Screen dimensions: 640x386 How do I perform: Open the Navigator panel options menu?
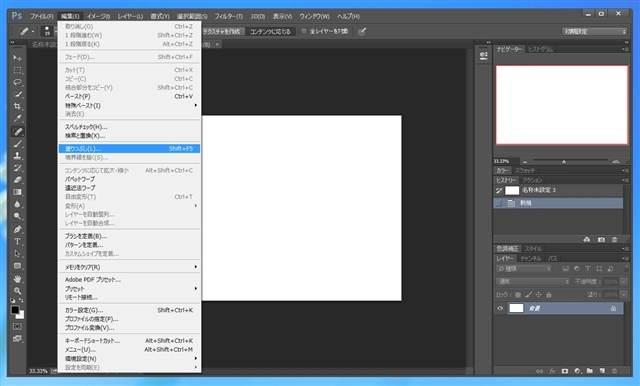(x=625, y=49)
